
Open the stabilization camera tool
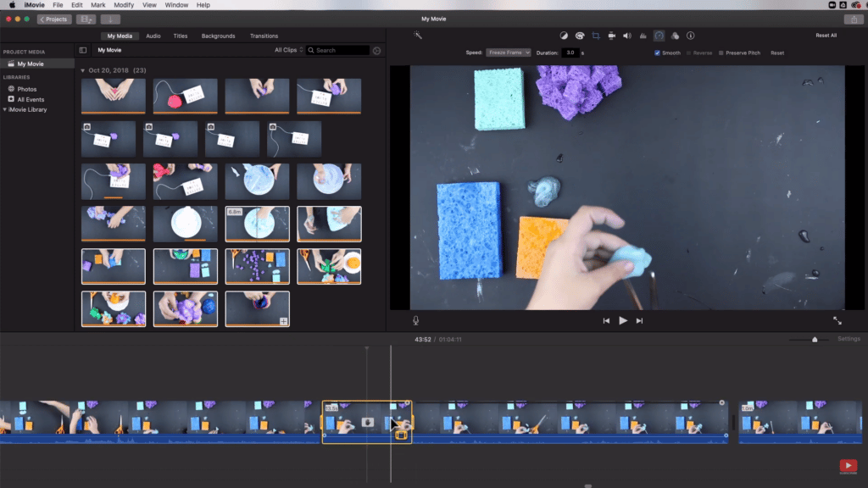click(x=611, y=36)
